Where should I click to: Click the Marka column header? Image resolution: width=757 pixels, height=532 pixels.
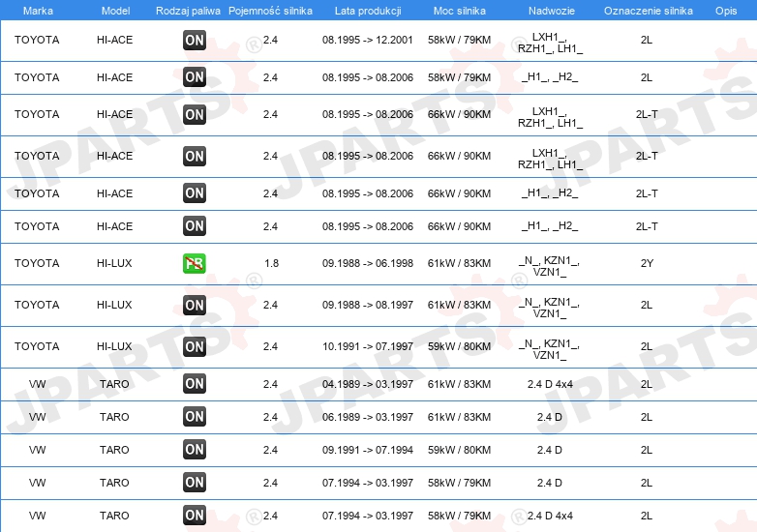(38, 10)
